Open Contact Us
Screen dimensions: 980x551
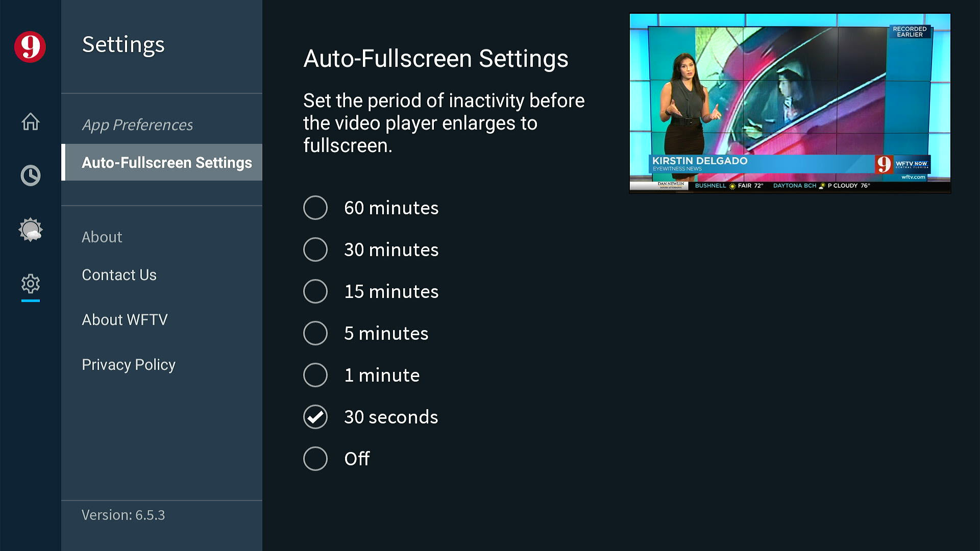[x=119, y=275]
